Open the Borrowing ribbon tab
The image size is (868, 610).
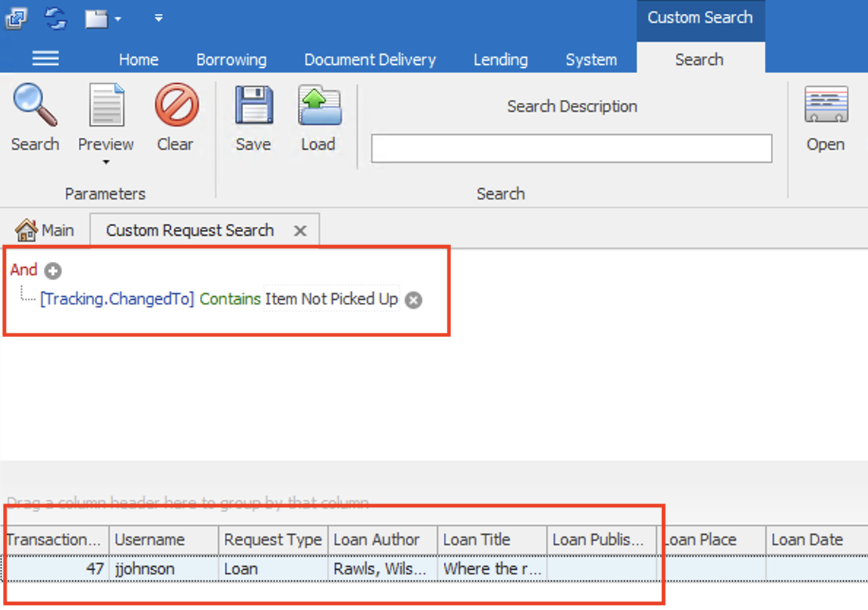tap(231, 60)
